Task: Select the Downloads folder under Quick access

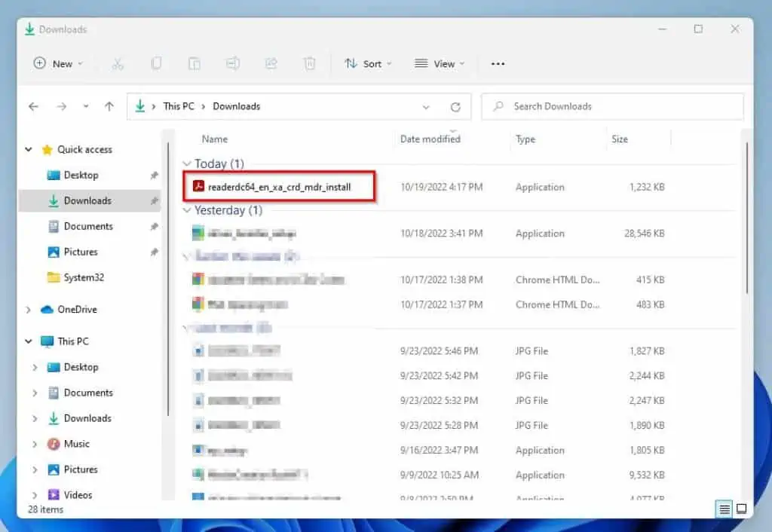Action: click(x=90, y=200)
